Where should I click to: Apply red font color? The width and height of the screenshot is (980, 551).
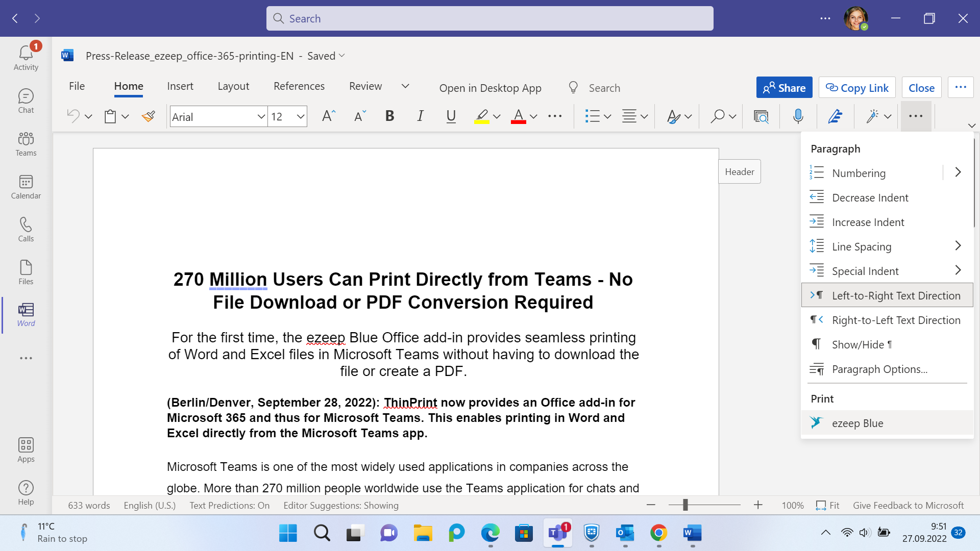click(x=519, y=116)
